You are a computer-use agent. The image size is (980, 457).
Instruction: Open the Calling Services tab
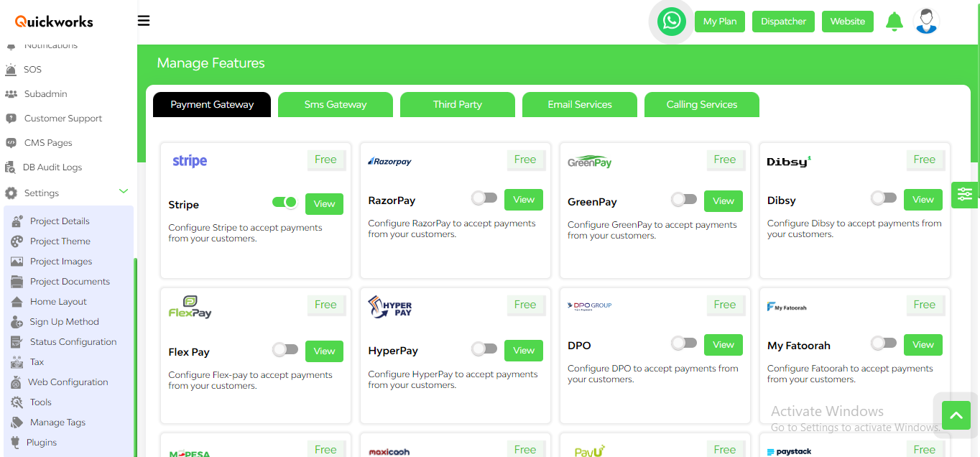click(702, 104)
